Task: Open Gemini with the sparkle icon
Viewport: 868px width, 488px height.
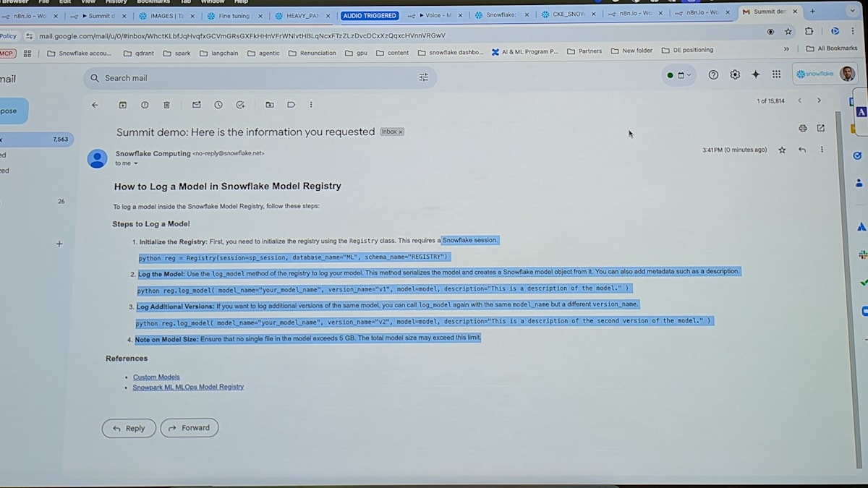Action: [756, 74]
